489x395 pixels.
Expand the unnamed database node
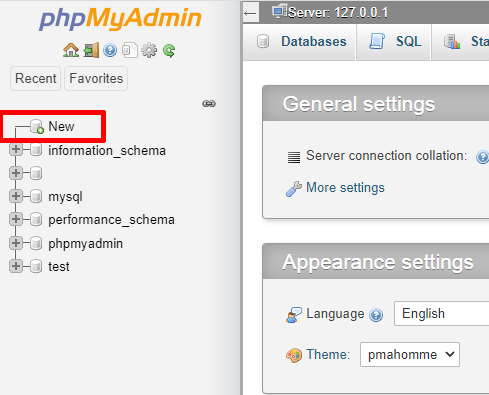[x=16, y=173]
